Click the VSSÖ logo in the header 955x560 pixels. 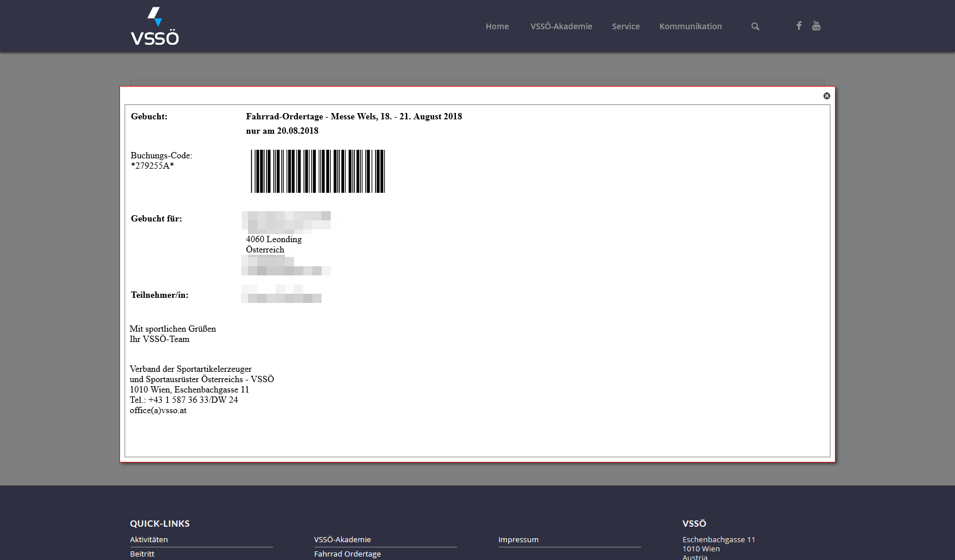154,26
